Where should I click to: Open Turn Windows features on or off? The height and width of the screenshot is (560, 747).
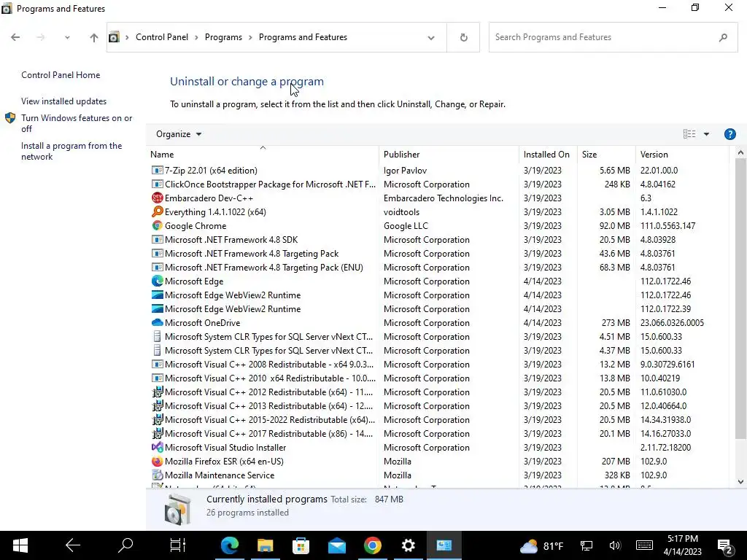[x=77, y=123]
